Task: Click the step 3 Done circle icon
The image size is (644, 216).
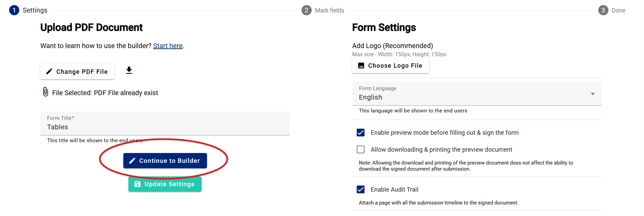Action: coord(603,10)
